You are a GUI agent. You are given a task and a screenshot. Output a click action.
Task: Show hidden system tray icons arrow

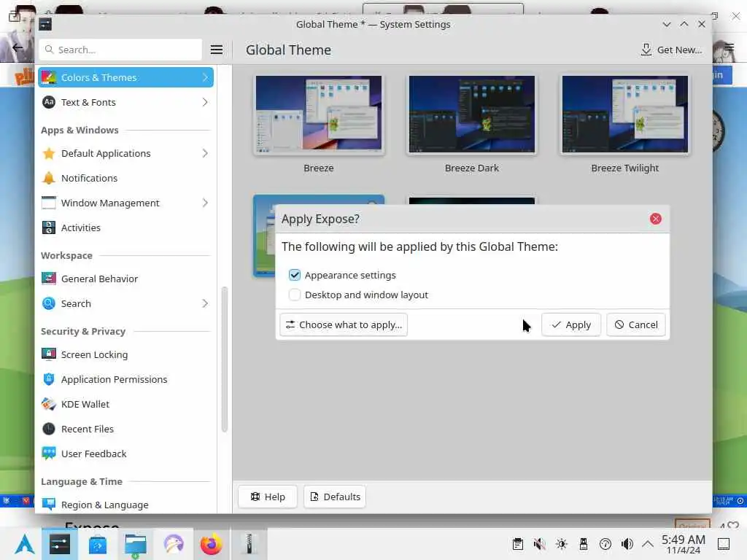pos(648,544)
